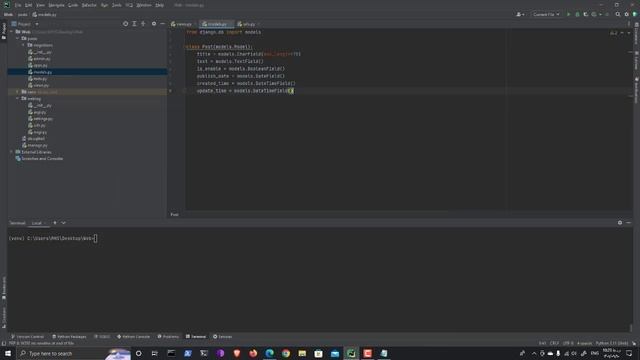Screen dimensions: 640x360
Task: Hide the Project panel with minus icon
Action: (162, 24)
